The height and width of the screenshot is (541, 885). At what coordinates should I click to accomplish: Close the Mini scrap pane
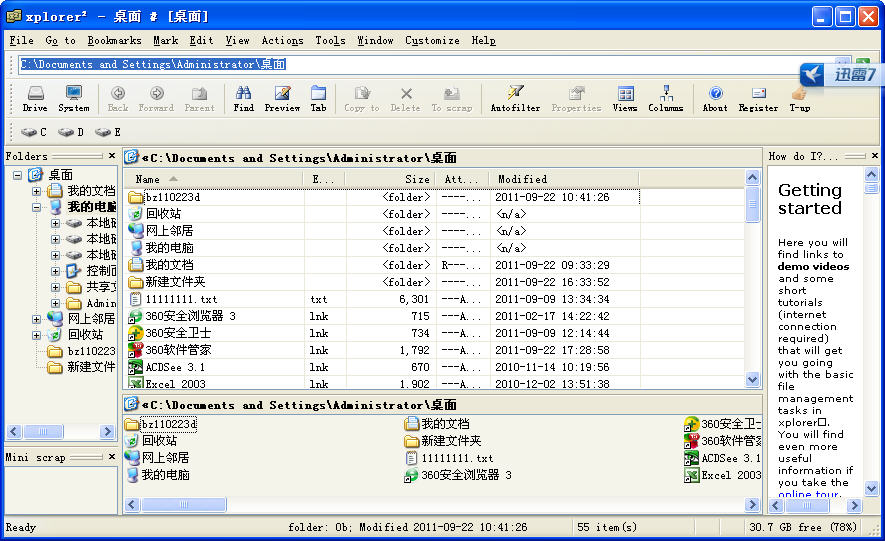(x=112, y=457)
